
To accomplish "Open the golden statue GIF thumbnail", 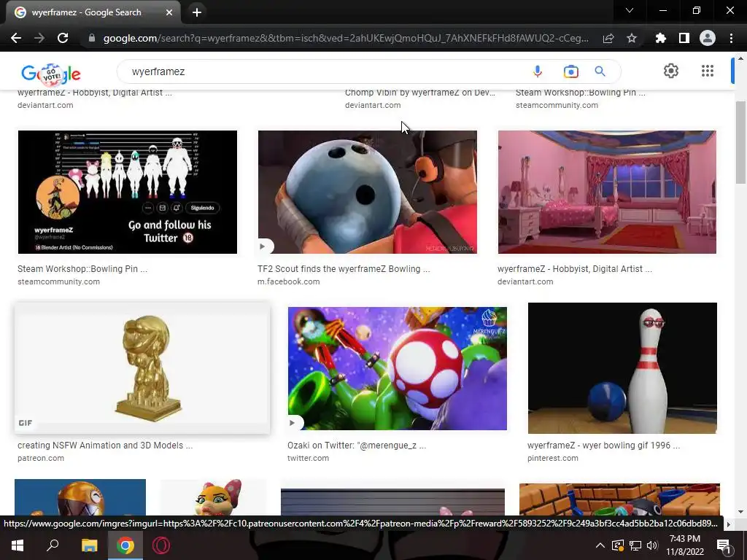I will [x=142, y=368].
